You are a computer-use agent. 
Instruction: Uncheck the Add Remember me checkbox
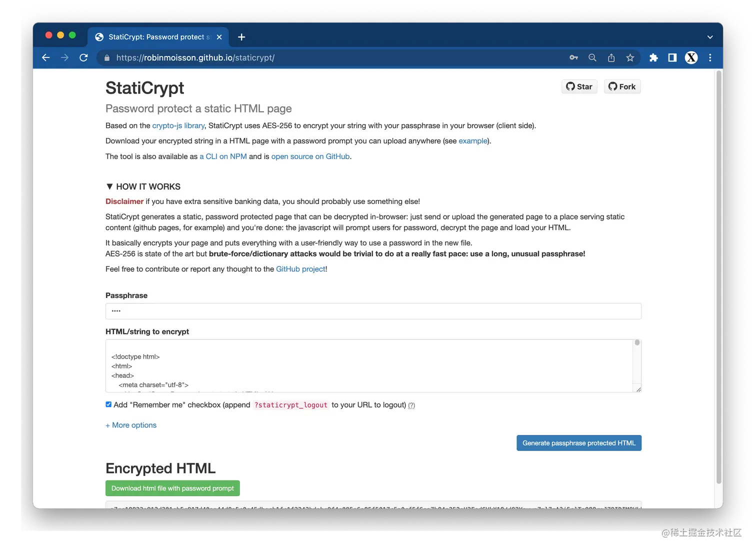coord(108,404)
